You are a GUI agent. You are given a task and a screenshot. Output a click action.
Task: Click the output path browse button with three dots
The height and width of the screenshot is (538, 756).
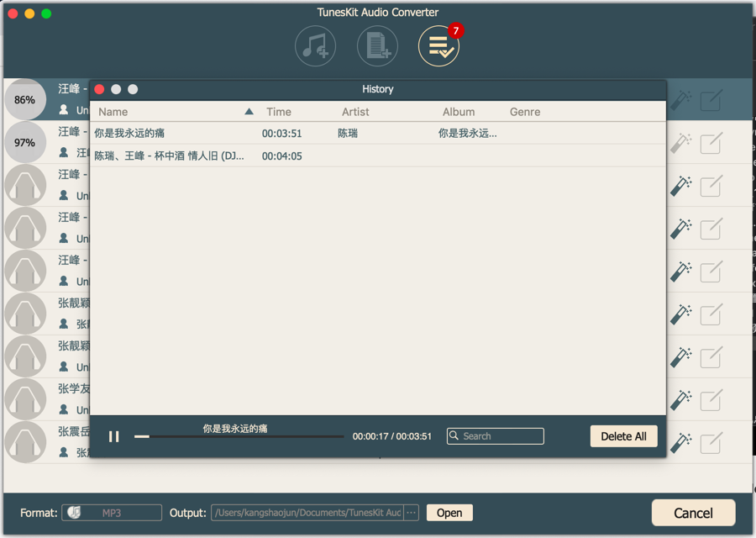pyautogui.click(x=411, y=512)
